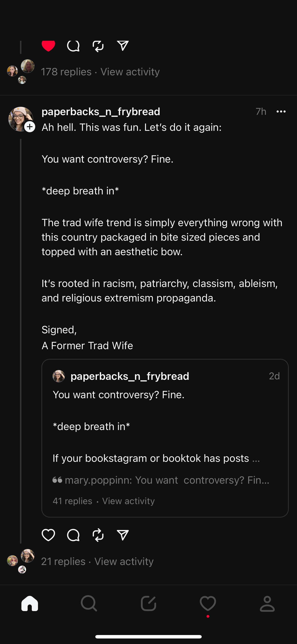Viewport: 297px width, 644px height.
Task: Repost the trad wife post
Action: tap(98, 535)
